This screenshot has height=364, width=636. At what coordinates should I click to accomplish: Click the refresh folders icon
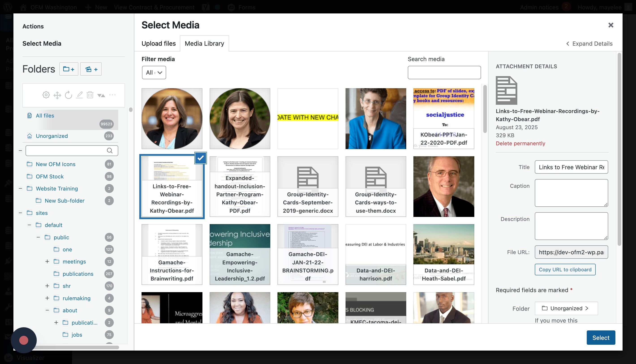[68, 95]
